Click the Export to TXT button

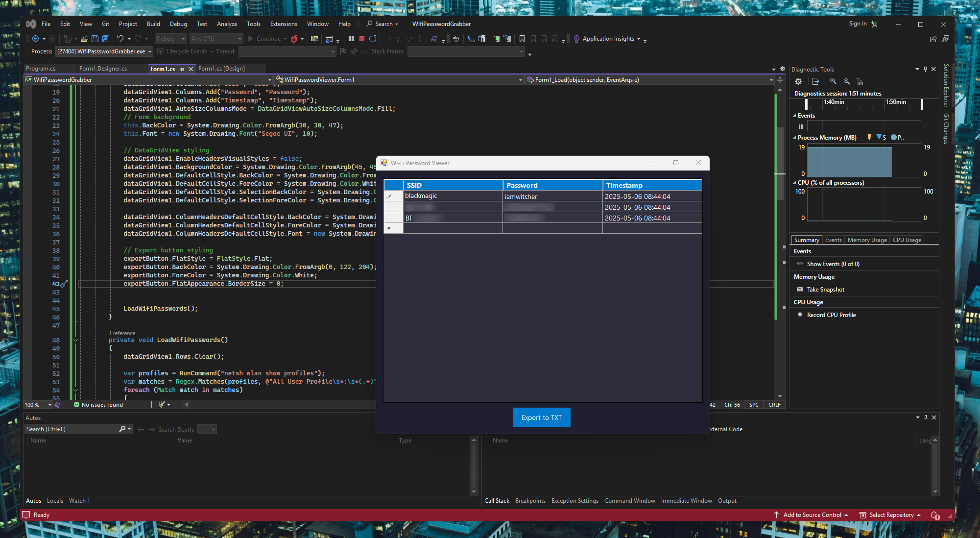[541, 417]
